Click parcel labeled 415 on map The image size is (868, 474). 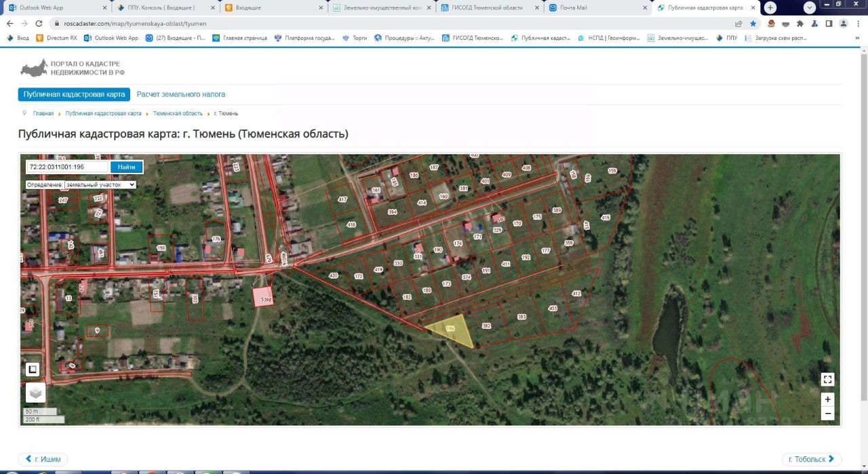(606, 218)
